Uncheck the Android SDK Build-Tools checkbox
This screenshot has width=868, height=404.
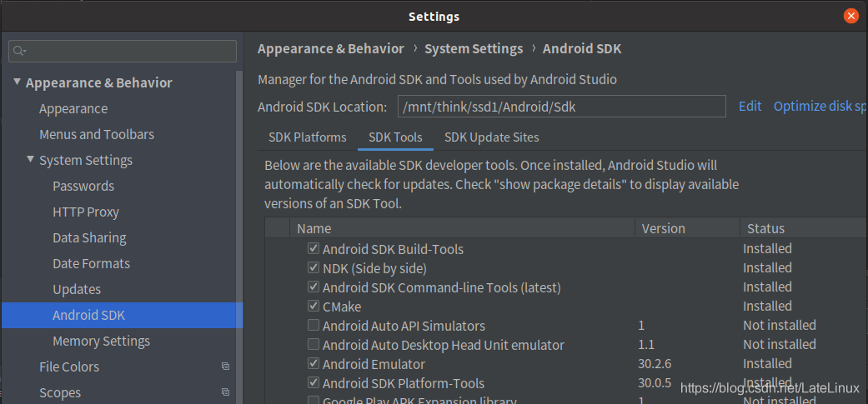pos(314,249)
